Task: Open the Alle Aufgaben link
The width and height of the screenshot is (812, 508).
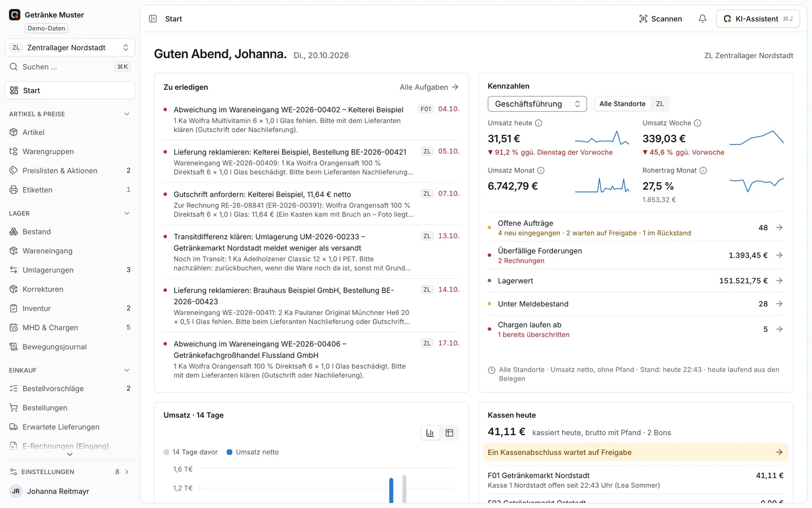Action: (x=429, y=87)
